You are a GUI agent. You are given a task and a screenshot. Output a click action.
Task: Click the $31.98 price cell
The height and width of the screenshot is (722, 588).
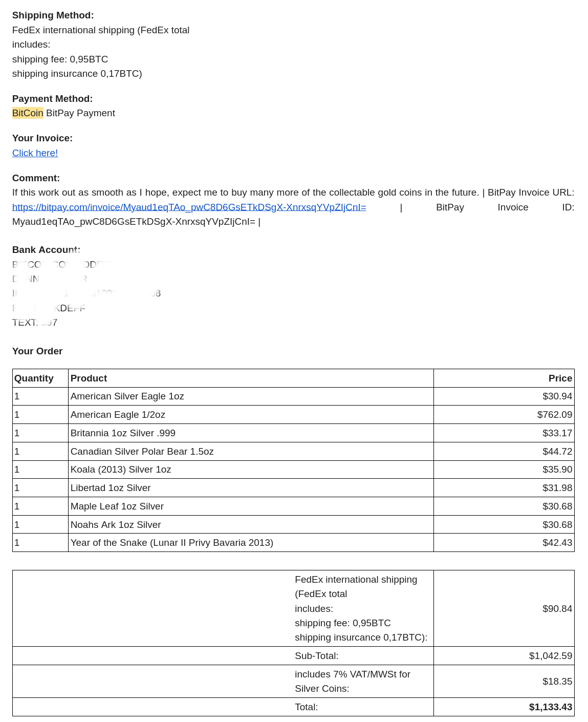click(x=504, y=488)
